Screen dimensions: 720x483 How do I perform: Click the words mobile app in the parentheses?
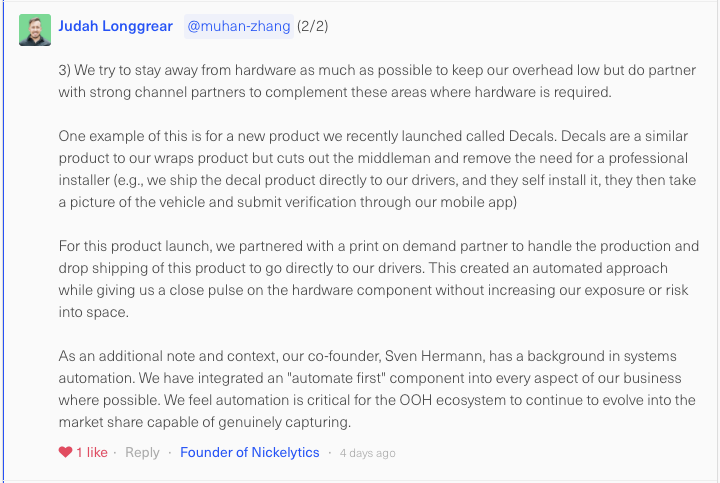(x=476, y=202)
